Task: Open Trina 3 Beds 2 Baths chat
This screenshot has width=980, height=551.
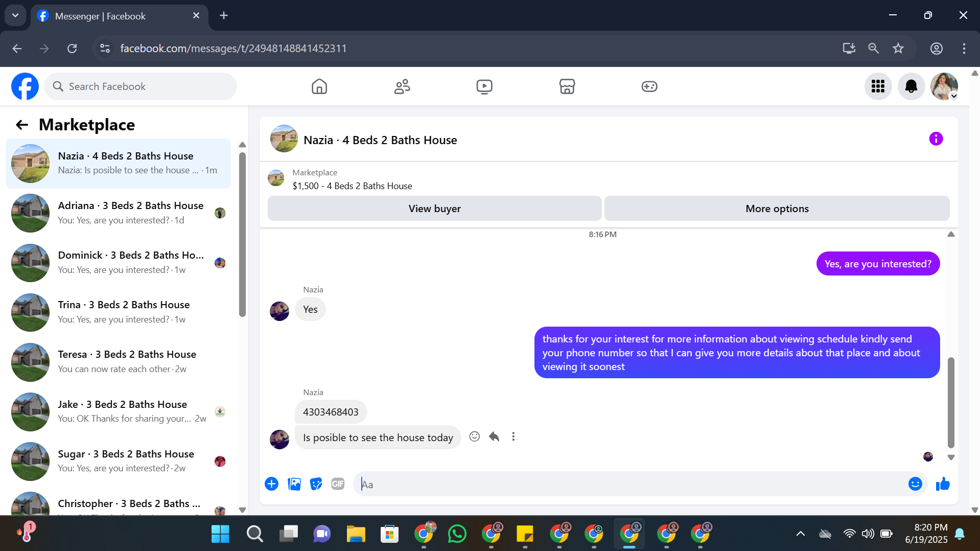Action: click(118, 312)
